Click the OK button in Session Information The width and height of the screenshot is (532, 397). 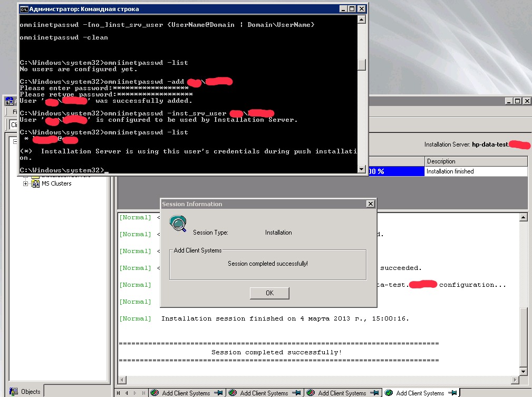pos(269,293)
